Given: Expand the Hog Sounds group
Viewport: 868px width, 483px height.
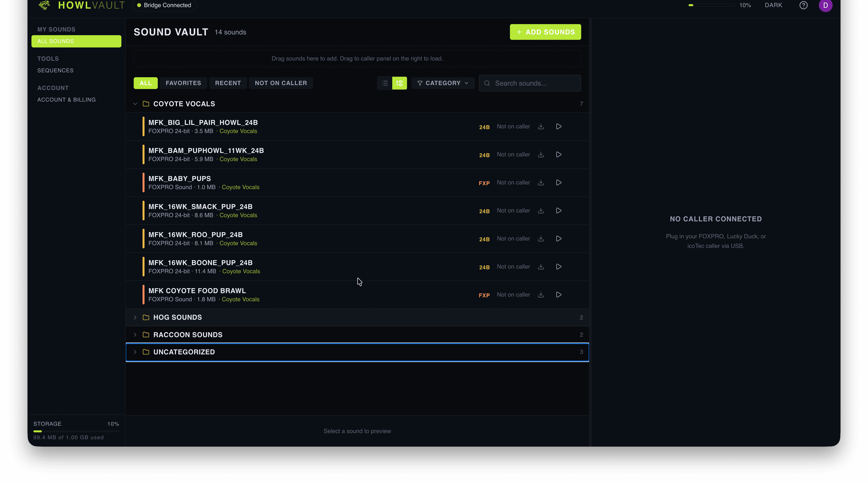Looking at the screenshot, I should (135, 317).
